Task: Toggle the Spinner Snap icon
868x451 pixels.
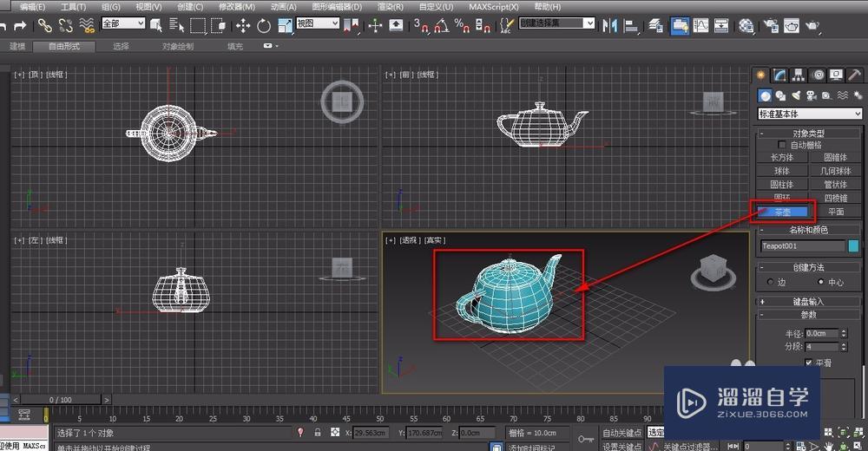Action: 483,25
